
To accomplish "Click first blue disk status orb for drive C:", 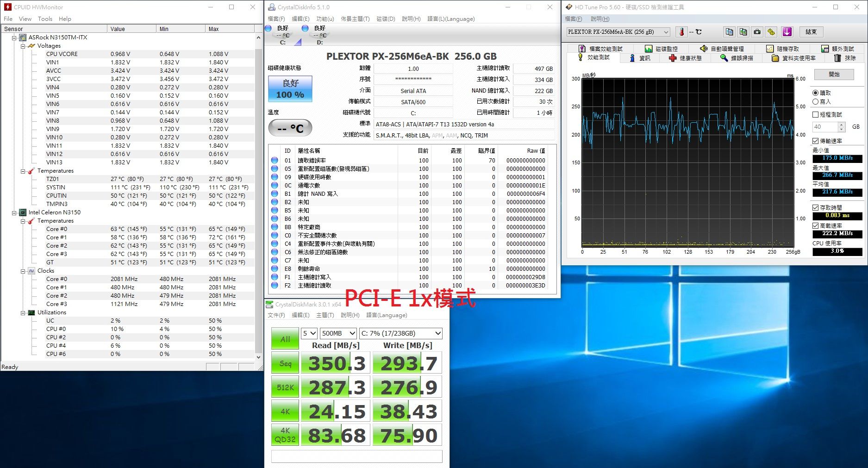I will click(x=269, y=28).
